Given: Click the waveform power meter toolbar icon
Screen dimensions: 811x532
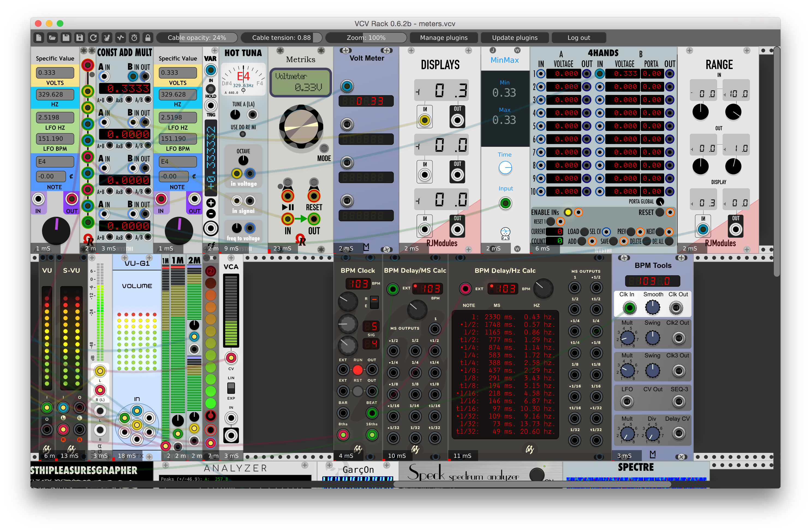Looking at the screenshot, I should coord(121,37).
